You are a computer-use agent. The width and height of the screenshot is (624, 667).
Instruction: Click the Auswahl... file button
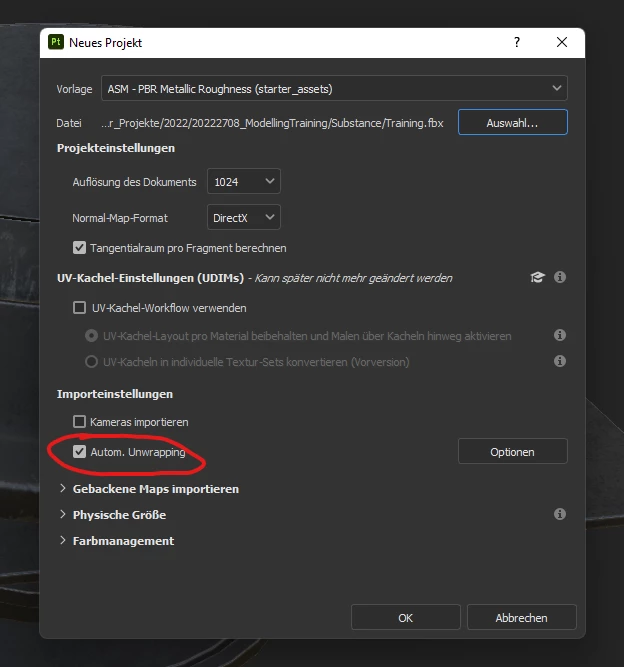pyautogui.click(x=513, y=123)
